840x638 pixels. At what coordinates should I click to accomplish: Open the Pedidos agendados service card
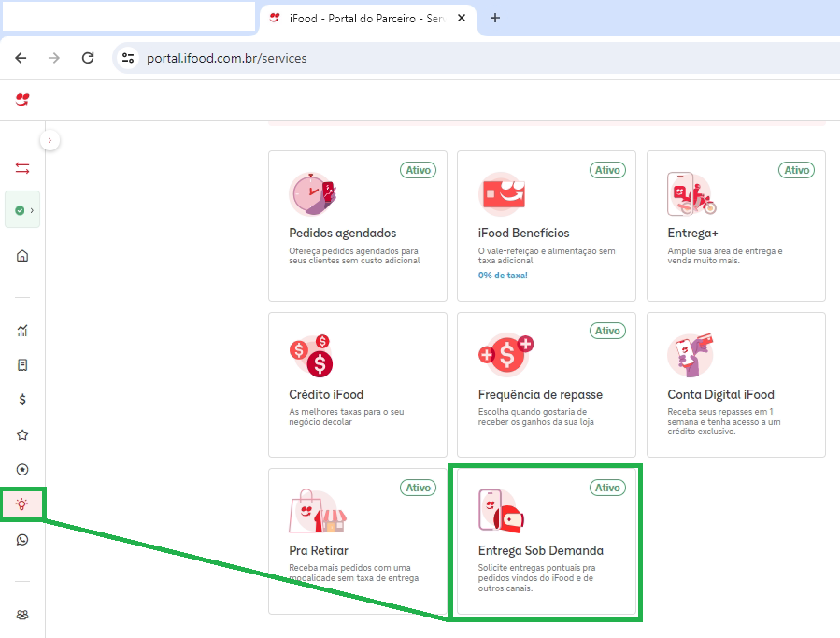357,226
